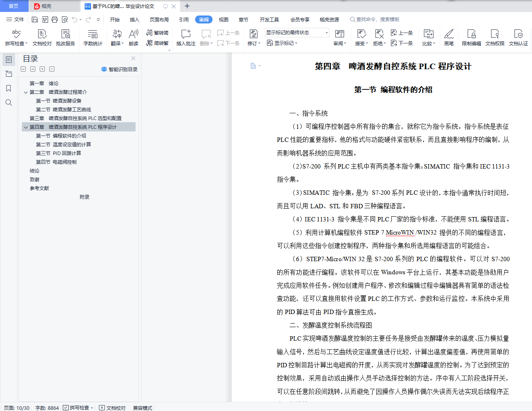Click 字数: 8864 in status bar
Screen dimensions: 532x411
click(47, 408)
